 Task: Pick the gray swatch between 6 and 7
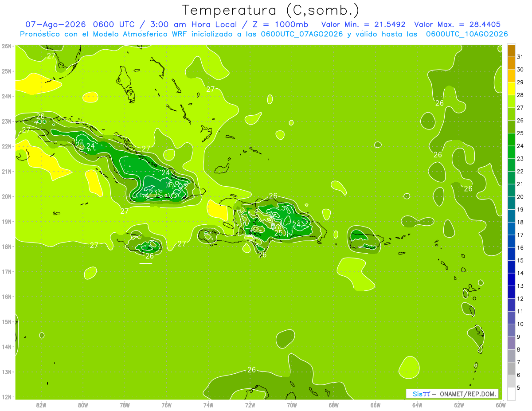(x=512, y=368)
